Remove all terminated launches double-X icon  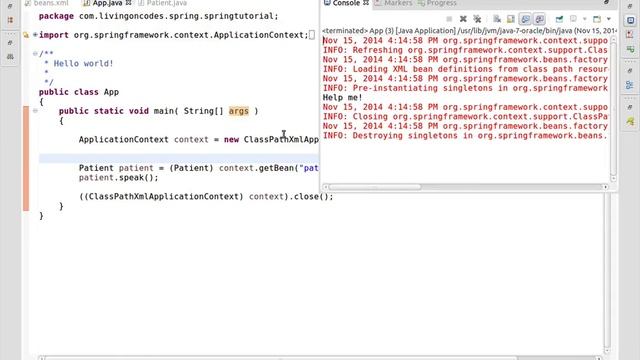point(477,19)
